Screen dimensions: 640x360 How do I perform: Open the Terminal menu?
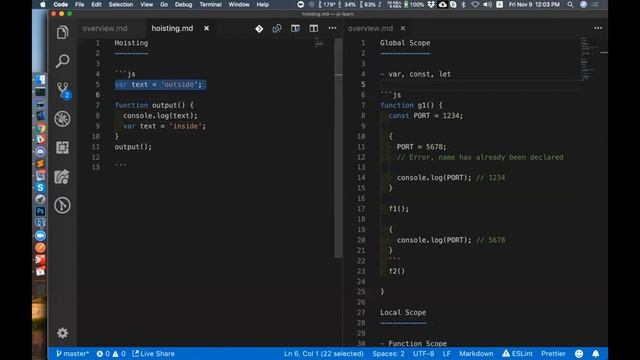(211, 4)
